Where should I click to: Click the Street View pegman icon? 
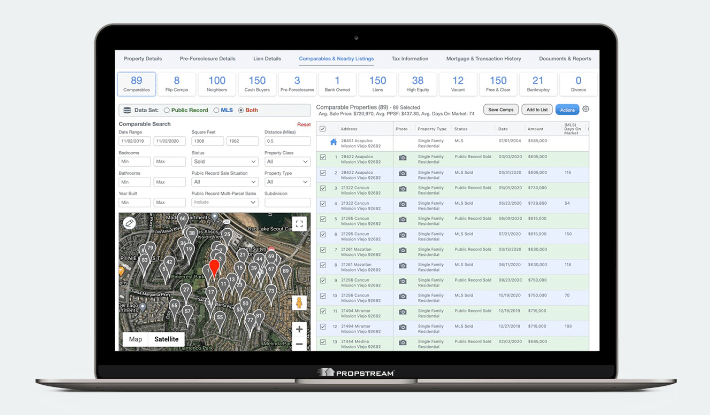(x=299, y=302)
